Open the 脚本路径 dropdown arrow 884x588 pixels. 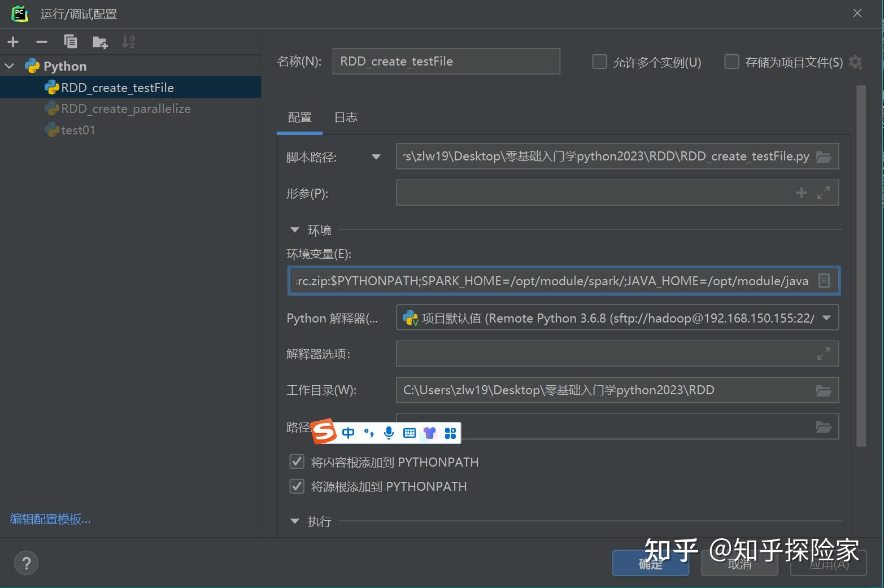(x=376, y=156)
